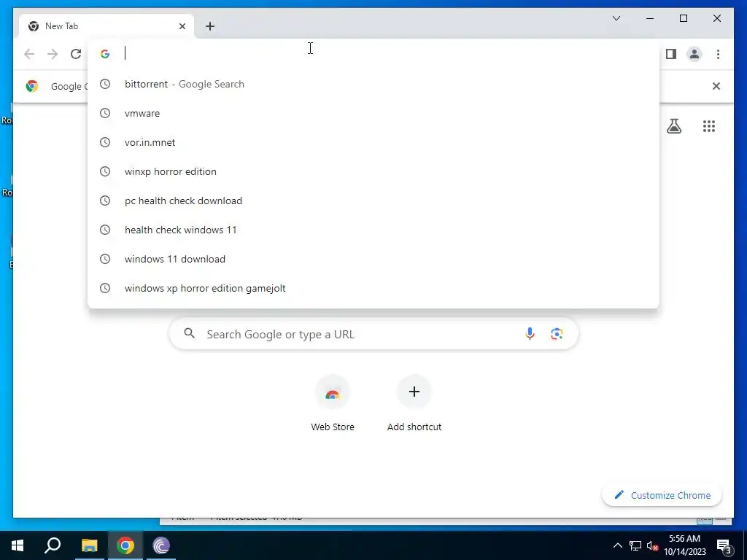
Task: Go forward using the right arrow
Action: pos(53,54)
